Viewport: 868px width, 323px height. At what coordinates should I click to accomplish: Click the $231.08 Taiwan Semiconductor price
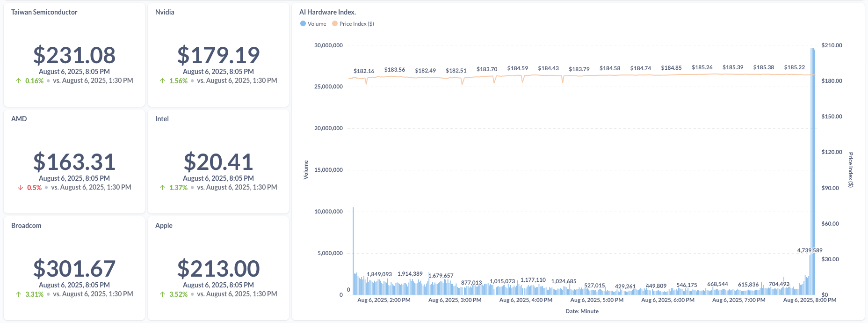[x=74, y=55]
